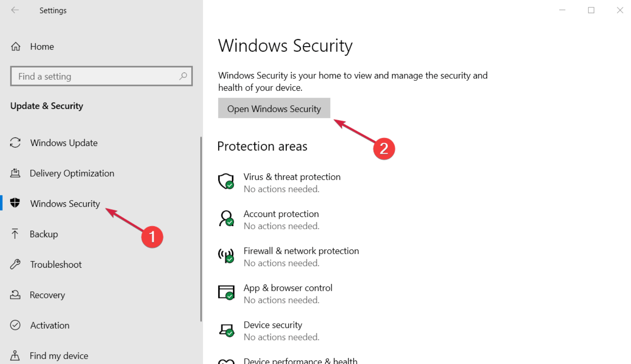
Task: Click the Windows Security shield icon
Action: [15, 204]
